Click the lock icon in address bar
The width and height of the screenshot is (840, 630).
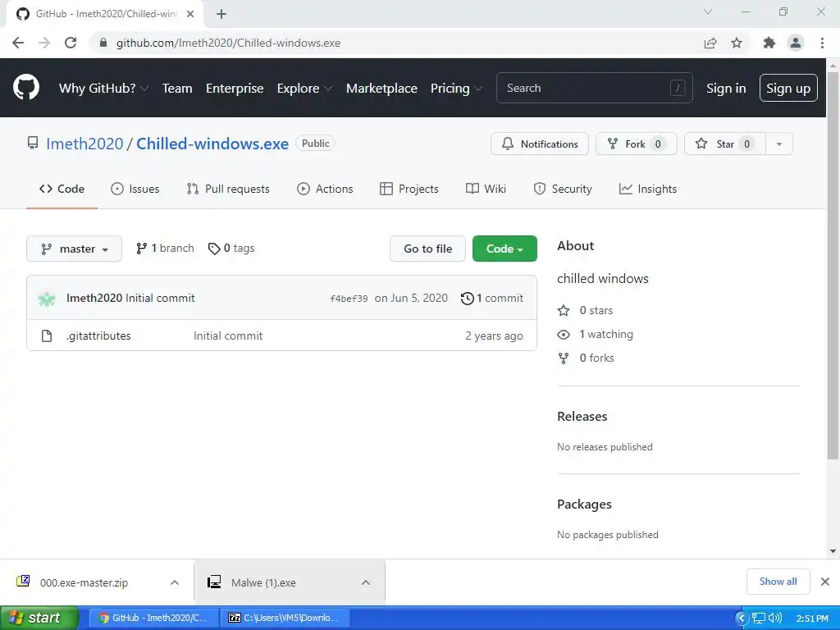(x=103, y=43)
